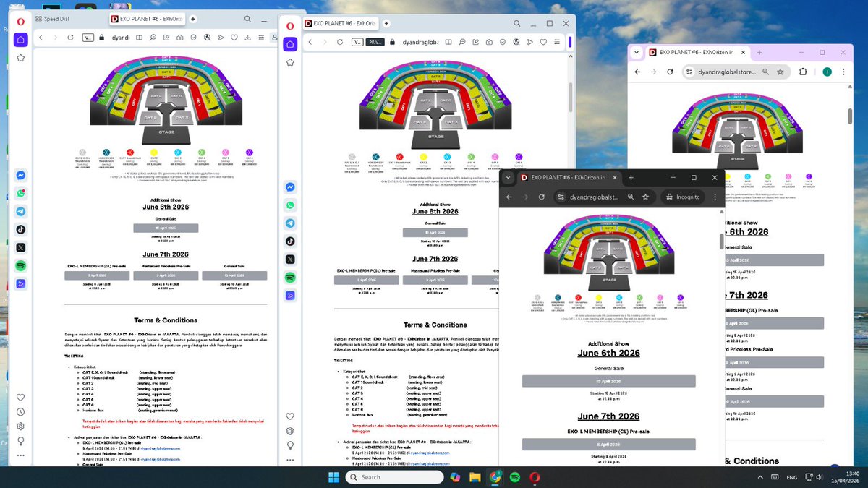
Task: Click Windows taskbar Search box
Action: click(396, 477)
